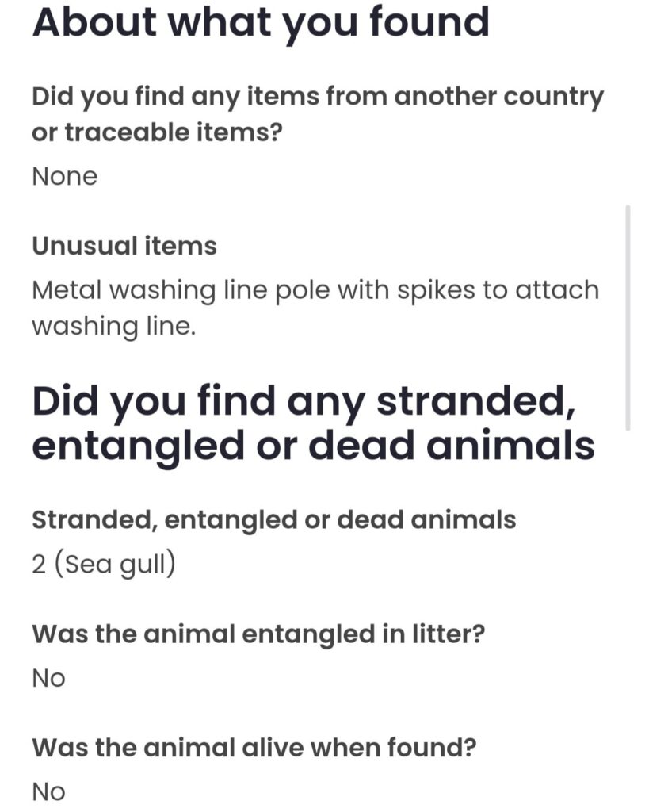Click the words 'washing line.' on the second line
Image resolution: width=649 pixels, height=812 pixels.
pos(114,327)
